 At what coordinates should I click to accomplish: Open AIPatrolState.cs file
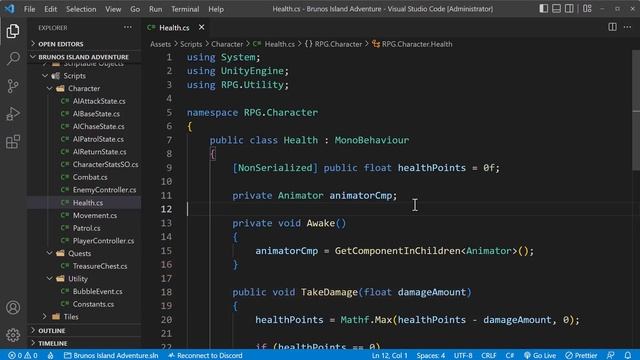[98, 139]
